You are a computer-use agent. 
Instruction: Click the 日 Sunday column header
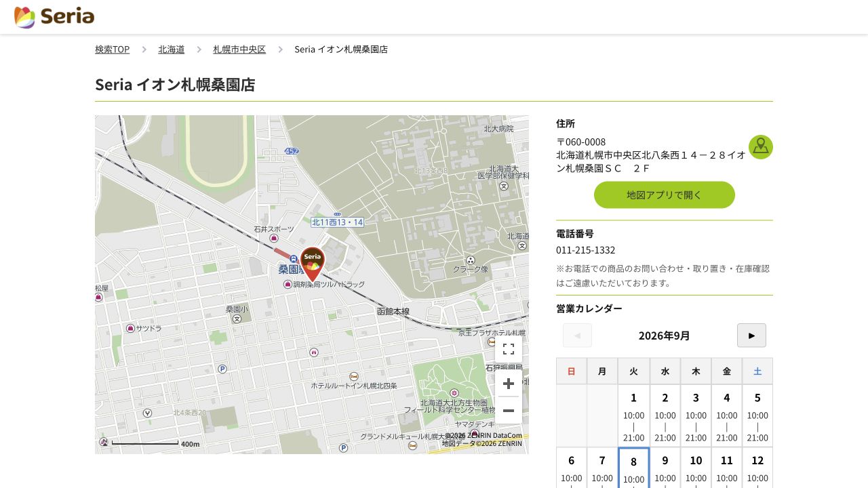572,371
